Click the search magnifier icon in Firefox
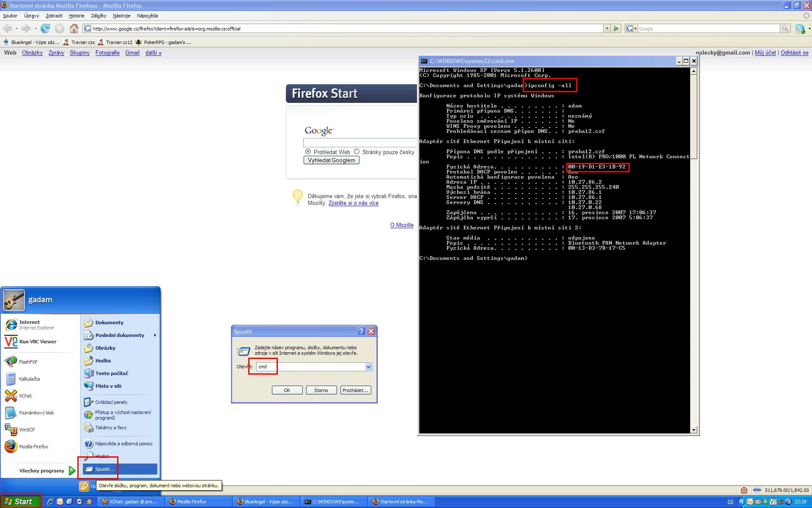The image size is (812, 508). click(x=785, y=28)
